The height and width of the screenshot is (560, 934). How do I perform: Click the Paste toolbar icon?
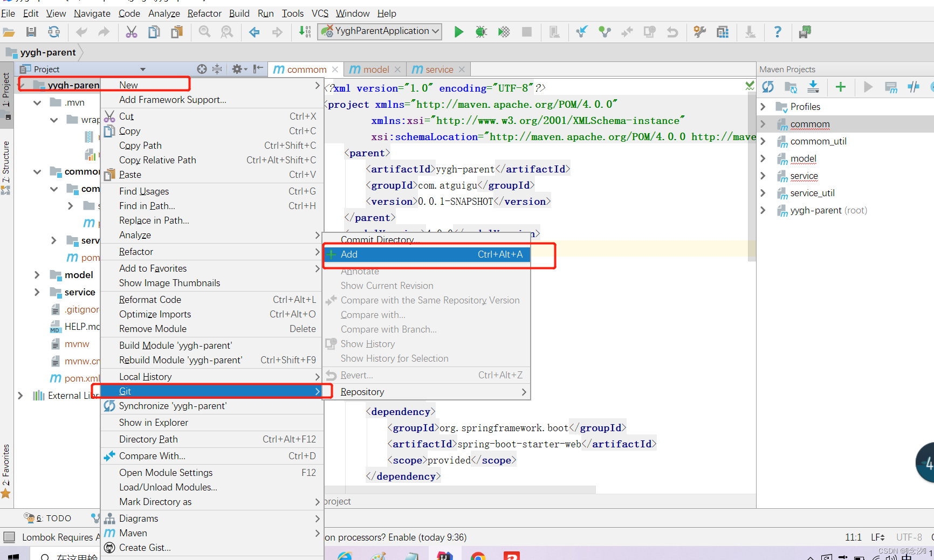176,32
